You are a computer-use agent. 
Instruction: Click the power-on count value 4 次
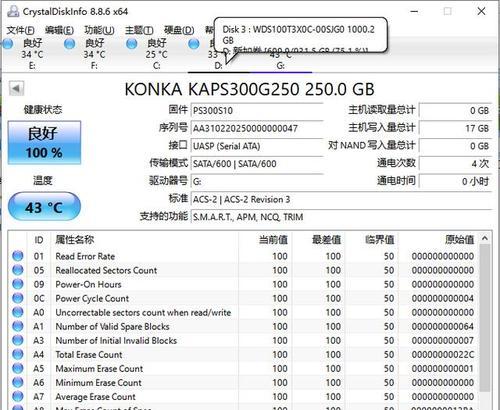(456, 164)
